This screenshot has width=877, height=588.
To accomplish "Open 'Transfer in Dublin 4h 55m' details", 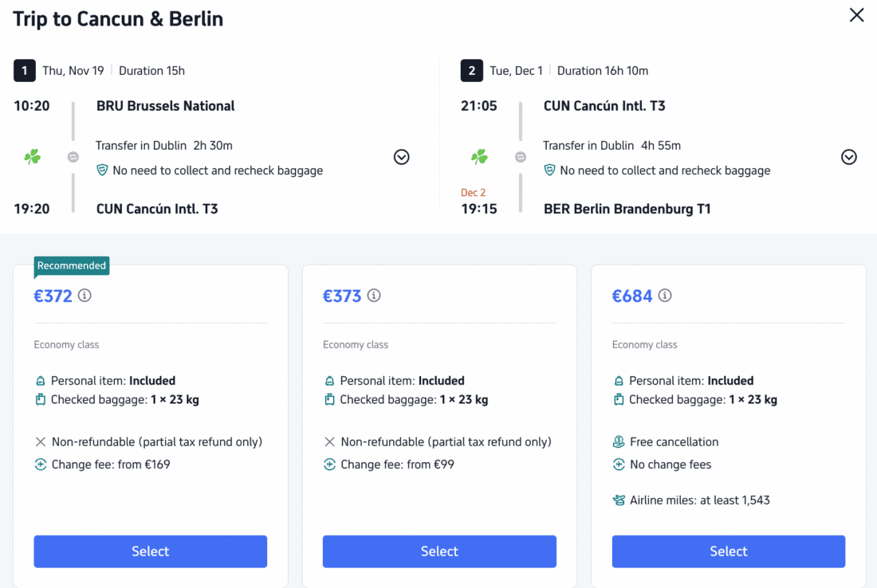I will click(x=612, y=145).
